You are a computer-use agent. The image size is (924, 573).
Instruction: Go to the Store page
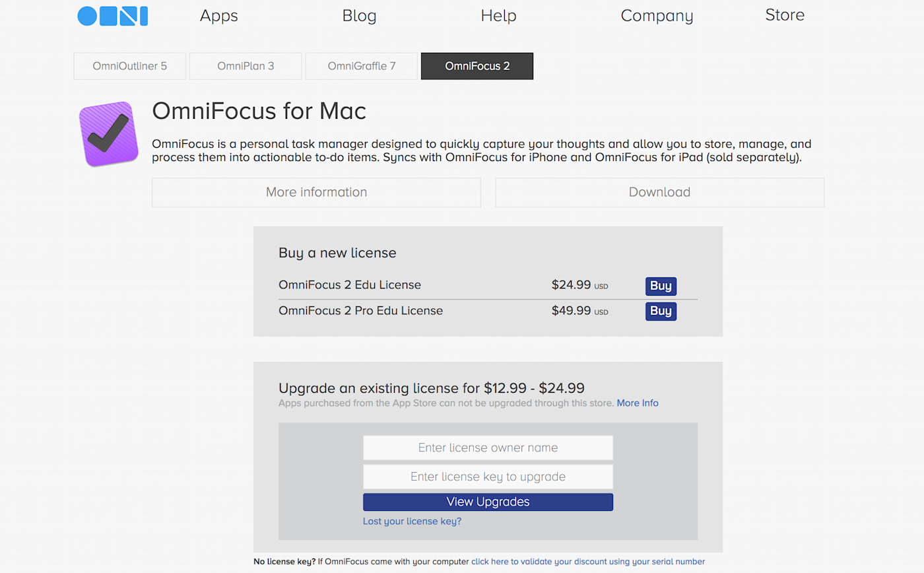pyautogui.click(x=785, y=15)
